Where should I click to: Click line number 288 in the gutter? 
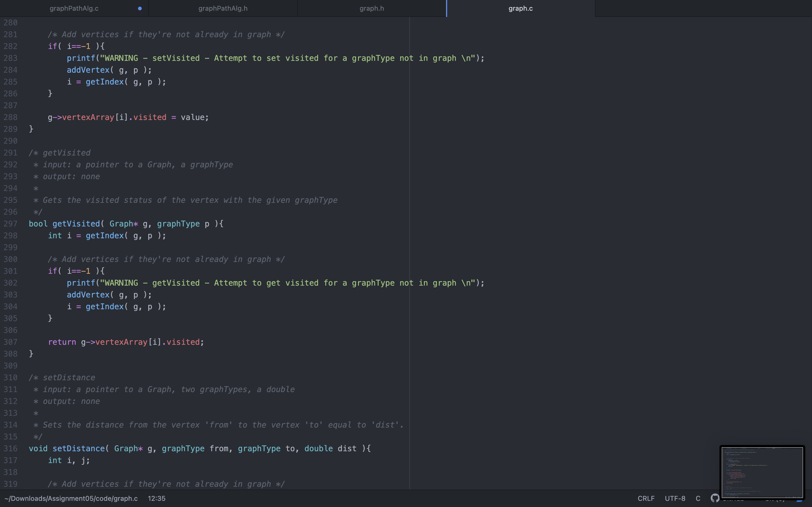pos(10,117)
